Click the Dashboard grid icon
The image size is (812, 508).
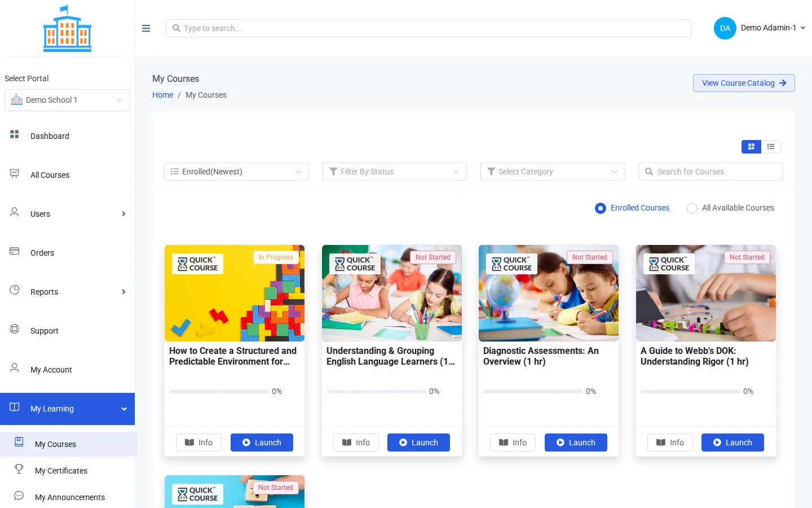click(x=15, y=134)
